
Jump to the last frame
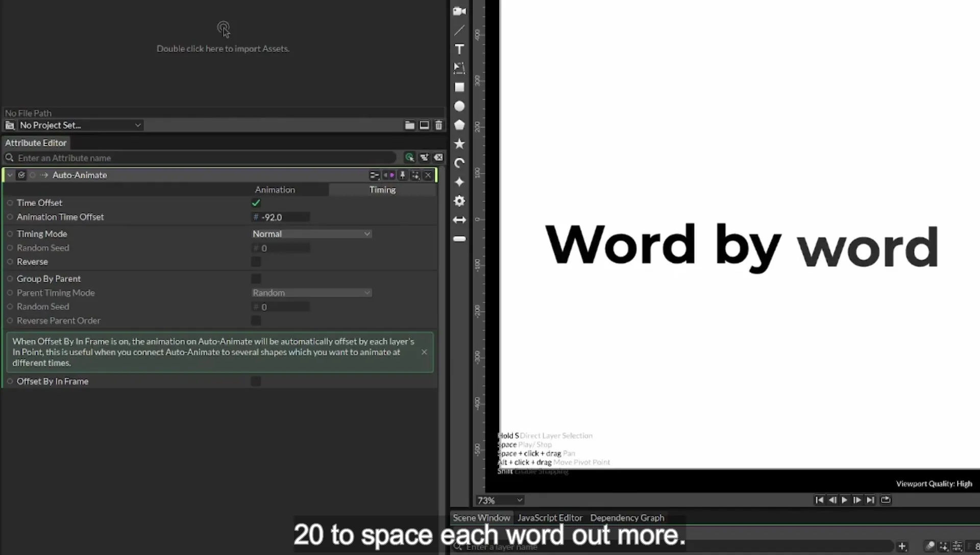pos(870,500)
